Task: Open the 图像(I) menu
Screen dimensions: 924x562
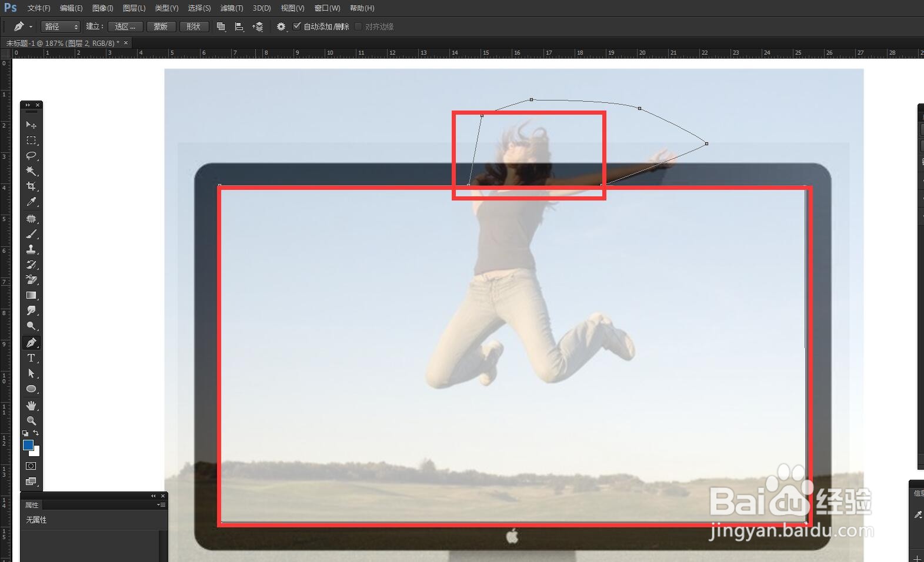Action: (x=102, y=8)
